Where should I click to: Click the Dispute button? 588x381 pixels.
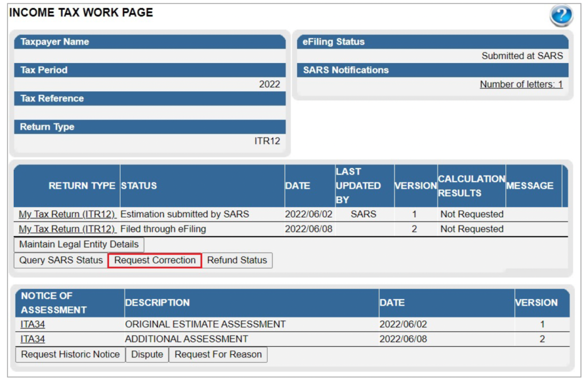click(x=147, y=355)
